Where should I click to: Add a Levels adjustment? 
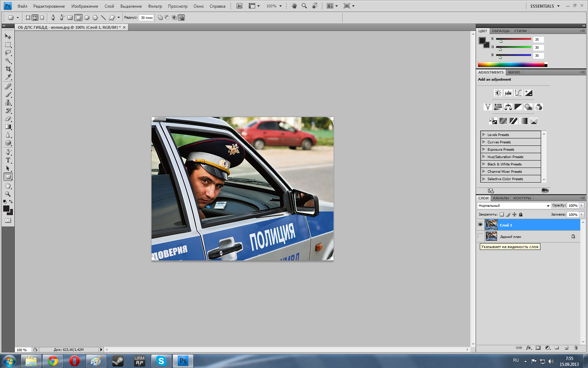point(508,93)
